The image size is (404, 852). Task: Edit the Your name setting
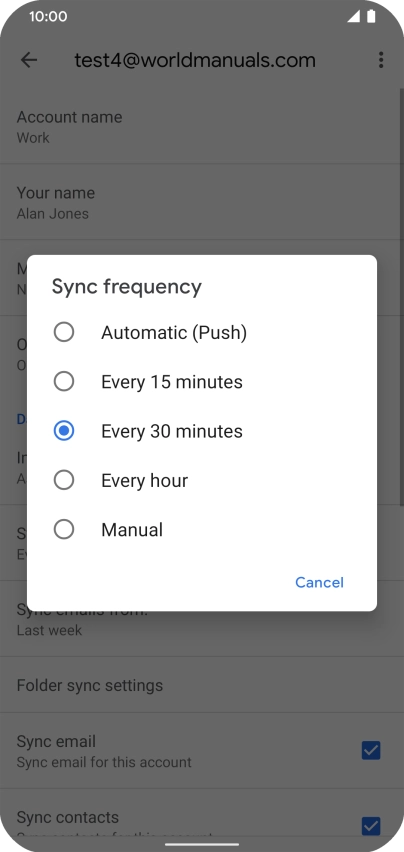click(x=202, y=202)
